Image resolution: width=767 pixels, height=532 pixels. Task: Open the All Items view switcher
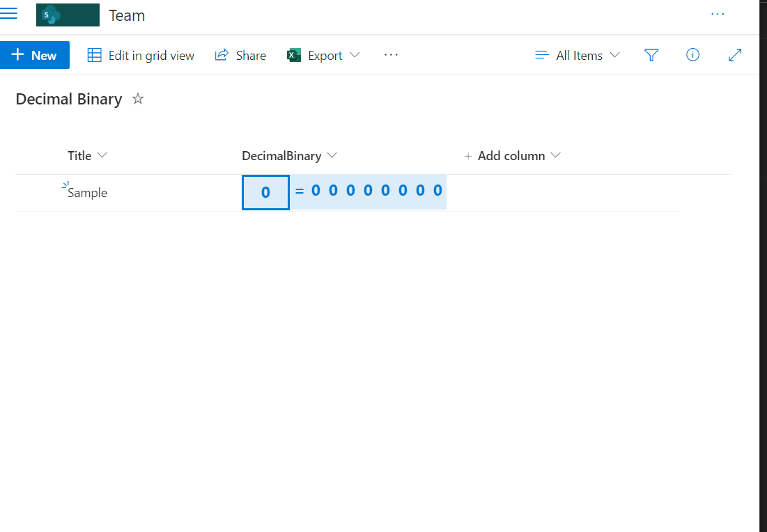578,55
